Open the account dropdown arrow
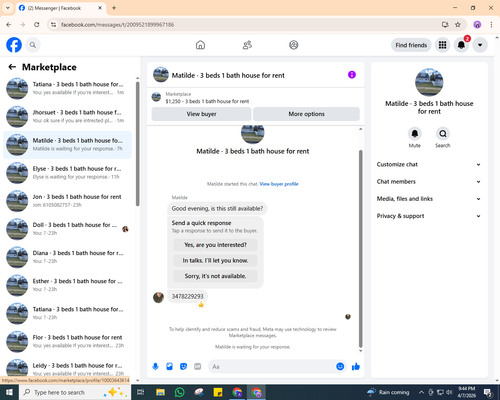Screen dimensions: 500x400 [480, 45]
